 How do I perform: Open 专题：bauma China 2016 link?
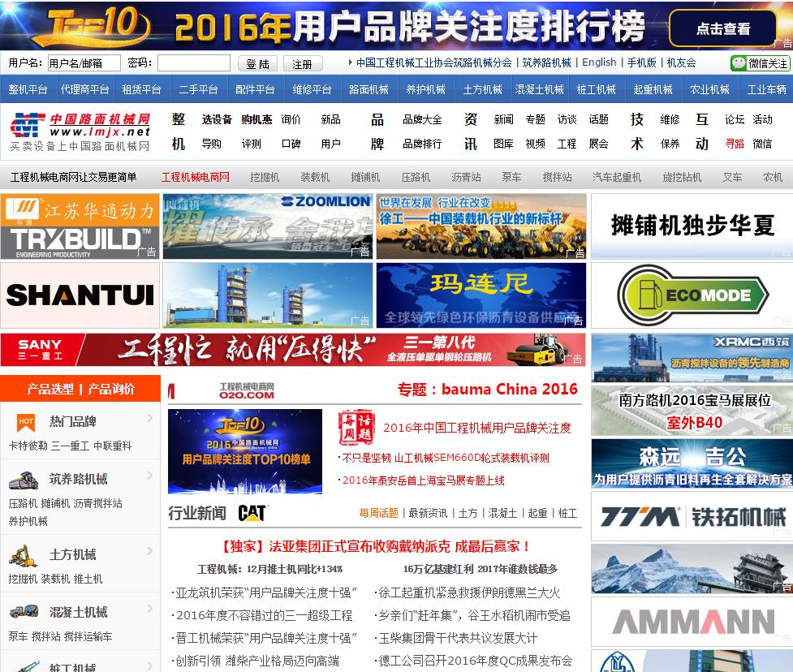488,389
